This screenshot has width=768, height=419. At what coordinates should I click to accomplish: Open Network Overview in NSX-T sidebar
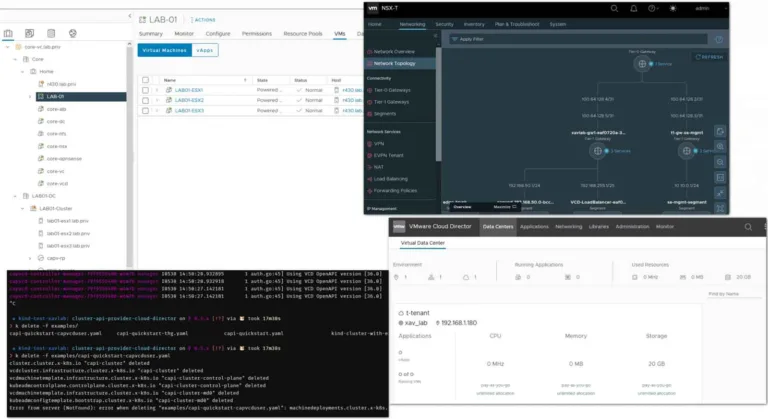(394, 51)
